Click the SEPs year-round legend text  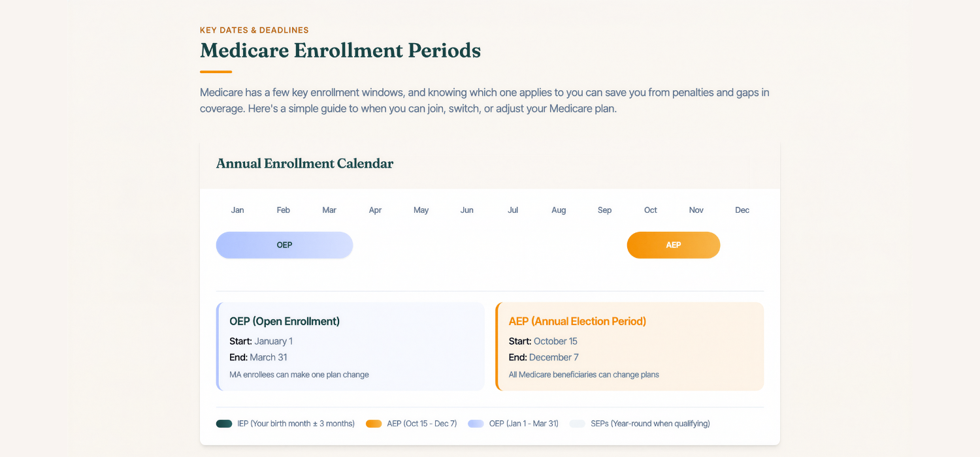point(650,424)
